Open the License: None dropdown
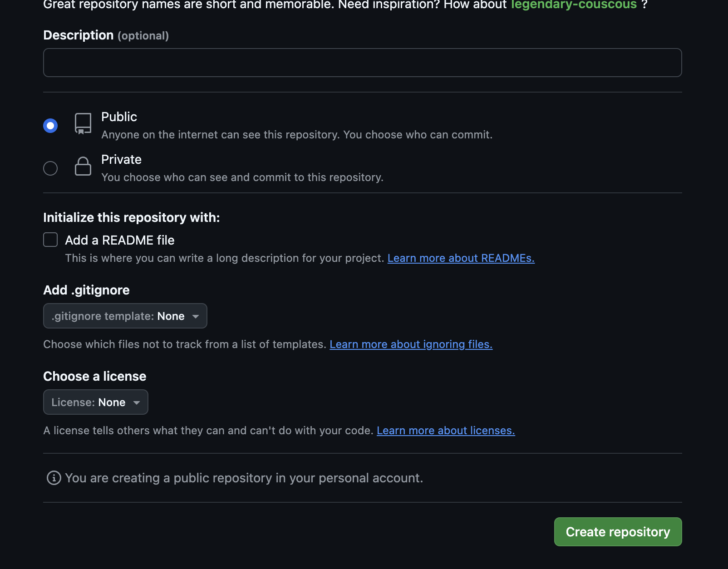728x569 pixels. coord(95,402)
